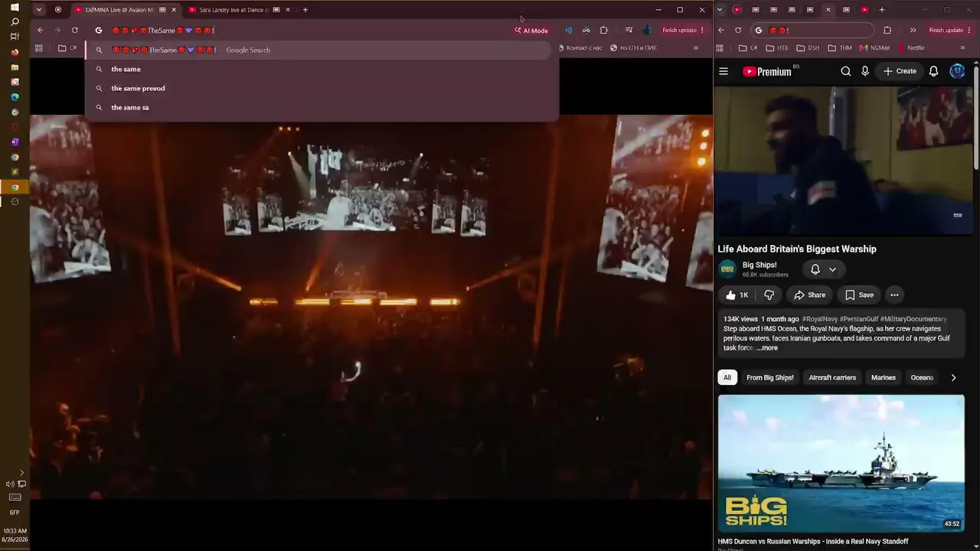Open the Big Ships! channel avatar
The height and width of the screenshot is (551, 980).
click(727, 269)
